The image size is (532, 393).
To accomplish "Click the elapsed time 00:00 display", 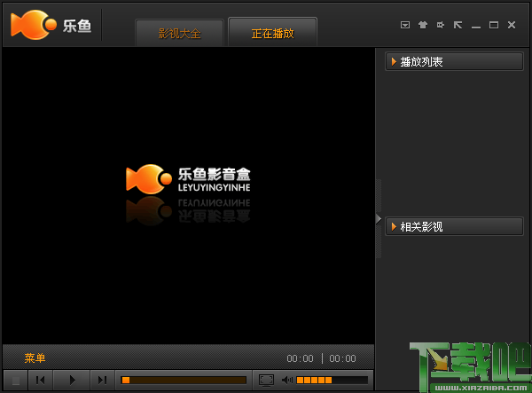I will point(300,358).
